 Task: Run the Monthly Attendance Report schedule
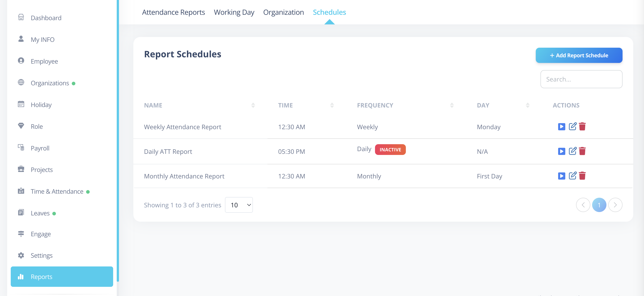point(561,176)
